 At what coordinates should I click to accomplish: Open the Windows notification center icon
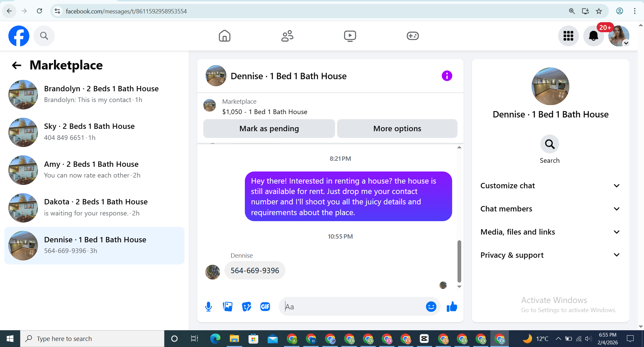click(630, 339)
